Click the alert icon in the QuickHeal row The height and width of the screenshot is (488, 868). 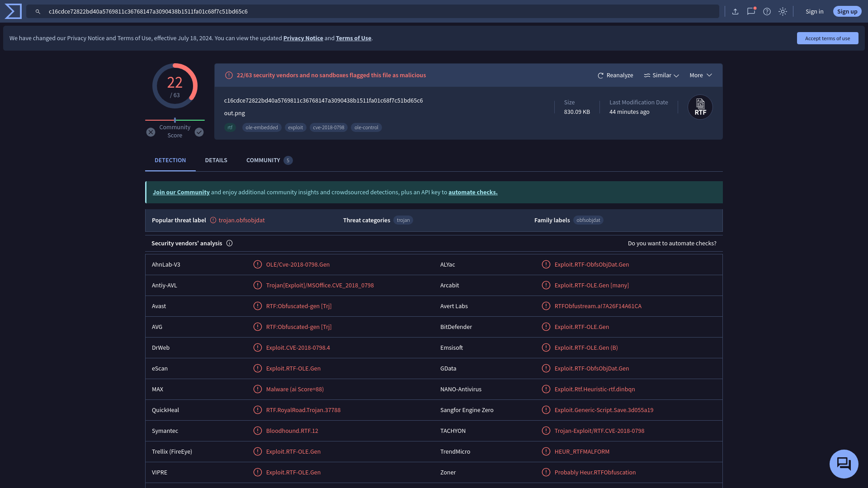coord(257,410)
